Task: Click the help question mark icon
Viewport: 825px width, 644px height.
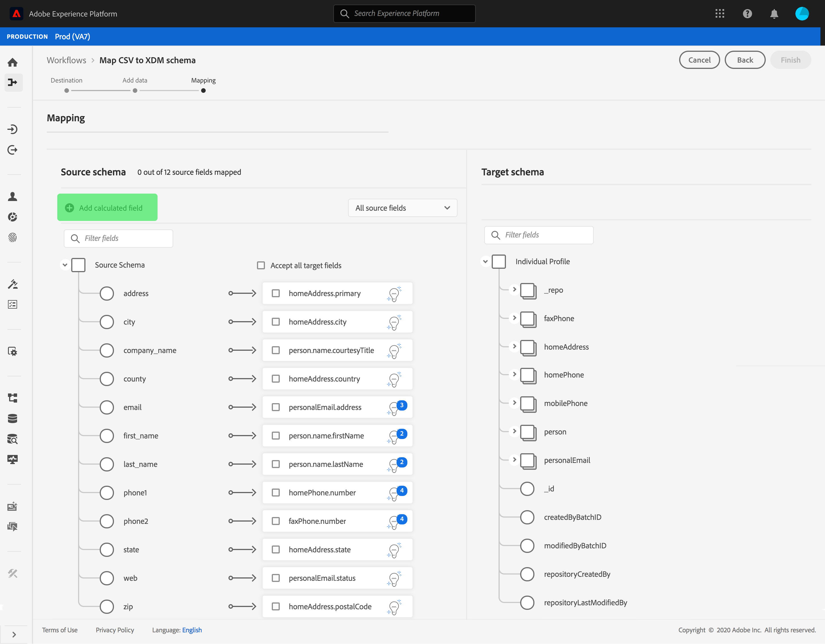Action: click(x=747, y=14)
